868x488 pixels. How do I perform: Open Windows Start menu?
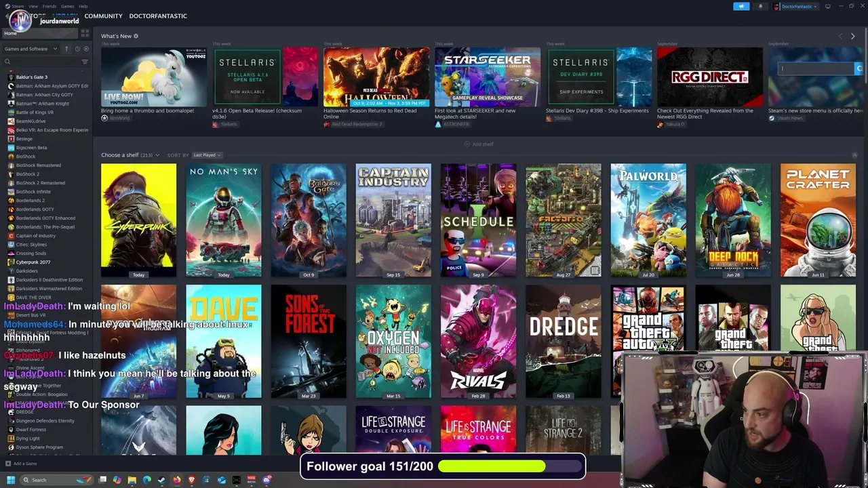tap(11, 480)
